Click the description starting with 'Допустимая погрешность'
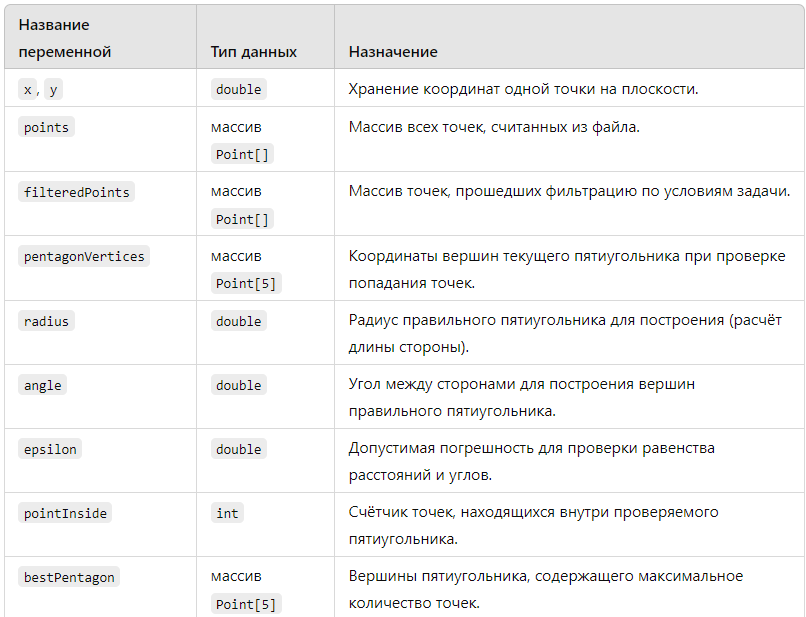806x617 pixels. coord(532,461)
